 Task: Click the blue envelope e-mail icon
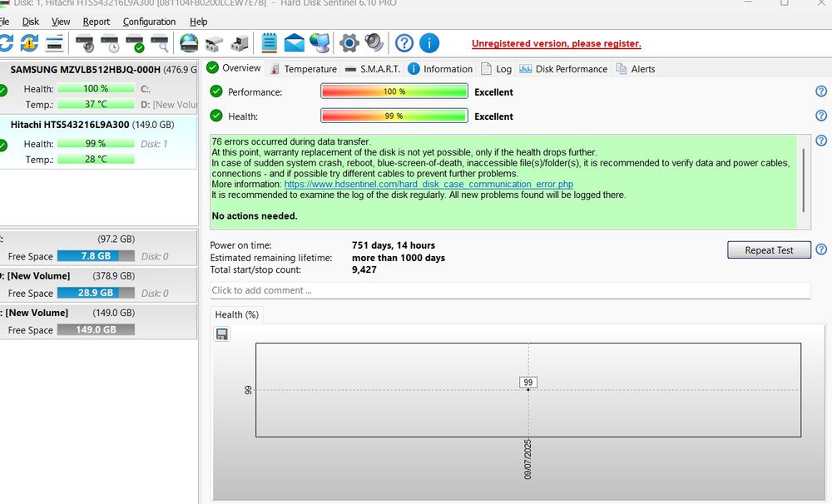[295, 43]
